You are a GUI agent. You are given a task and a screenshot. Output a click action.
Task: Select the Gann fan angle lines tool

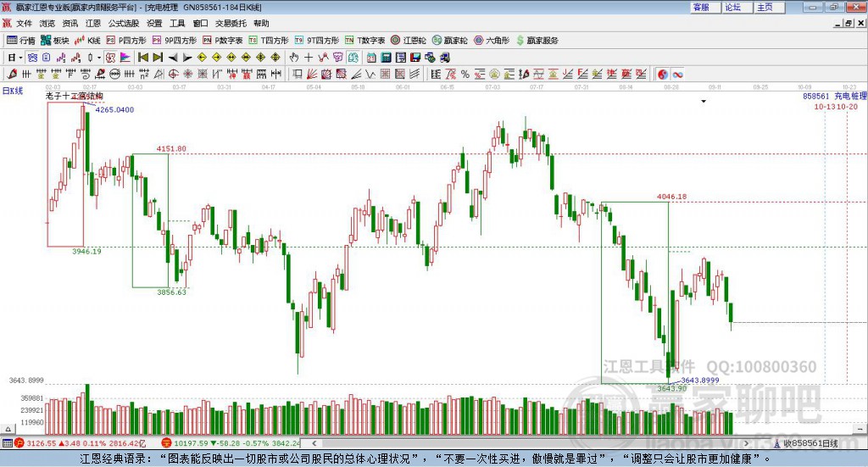point(312,74)
